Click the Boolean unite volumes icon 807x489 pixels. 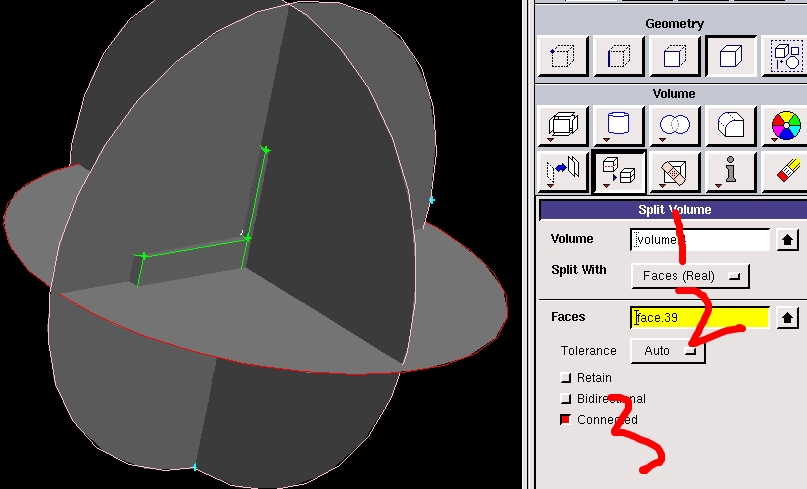coord(675,126)
